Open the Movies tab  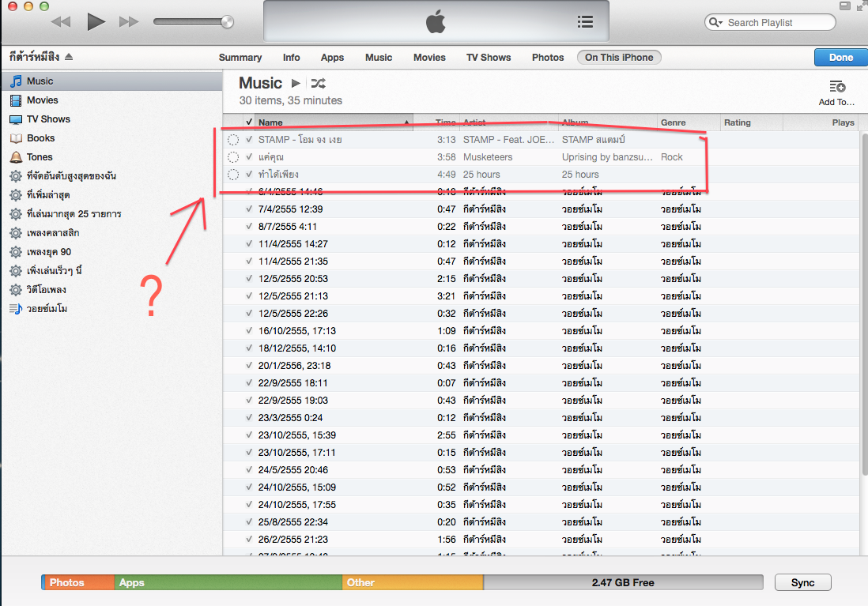coord(429,58)
